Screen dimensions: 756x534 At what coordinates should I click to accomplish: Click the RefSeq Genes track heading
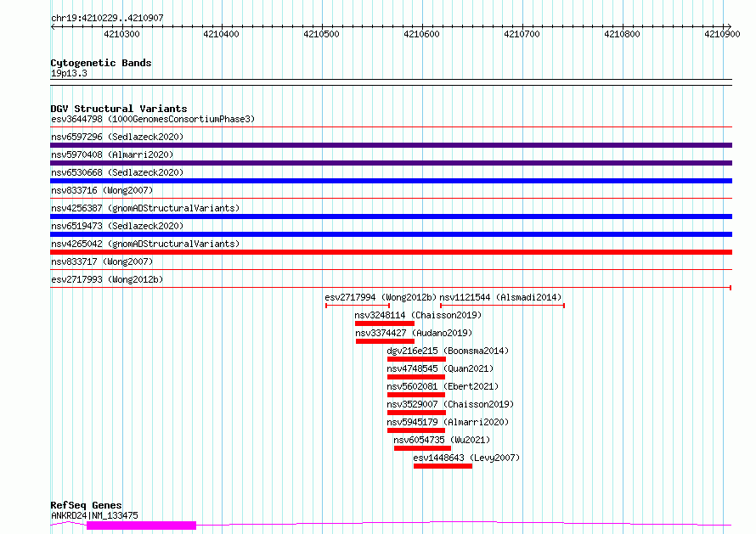tap(86, 505)
